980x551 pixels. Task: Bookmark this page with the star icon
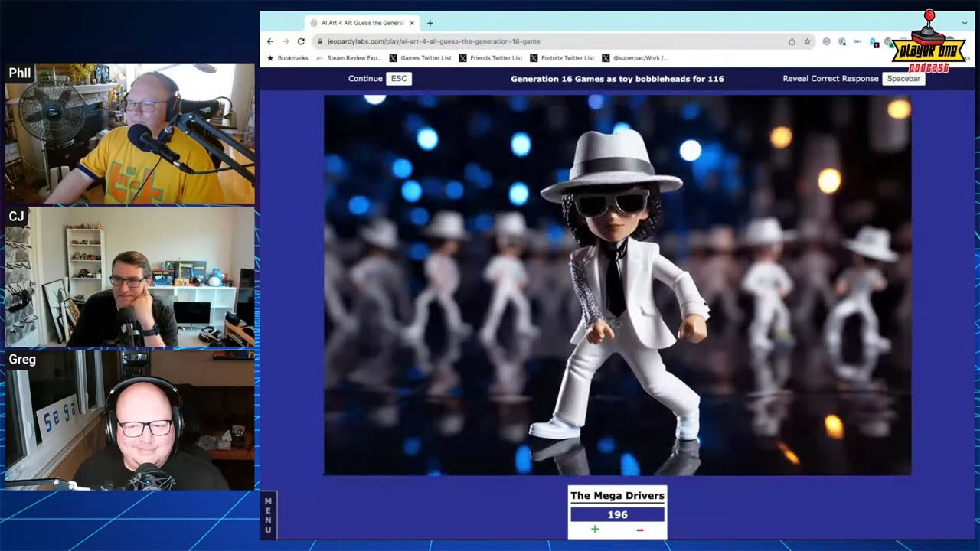[807, 41]
